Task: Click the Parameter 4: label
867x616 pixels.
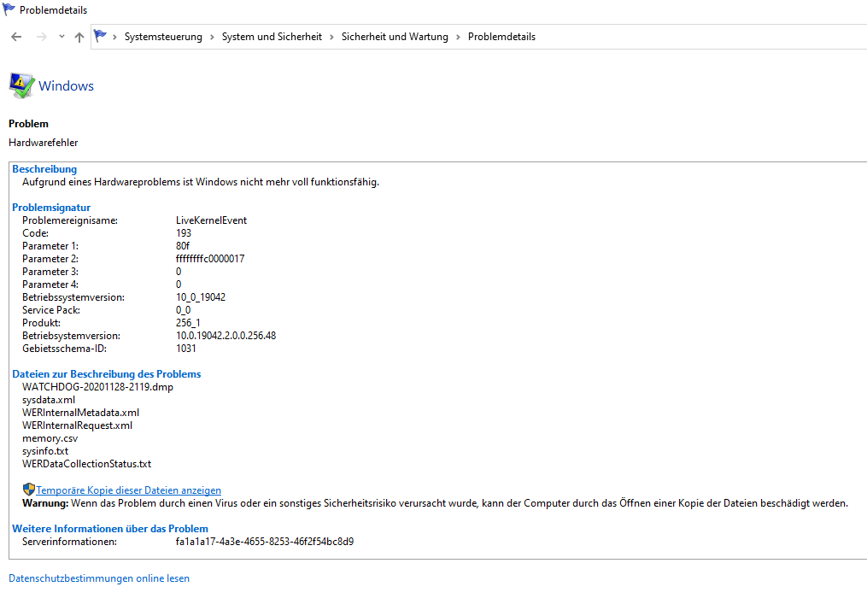Action: pos(50,285)
